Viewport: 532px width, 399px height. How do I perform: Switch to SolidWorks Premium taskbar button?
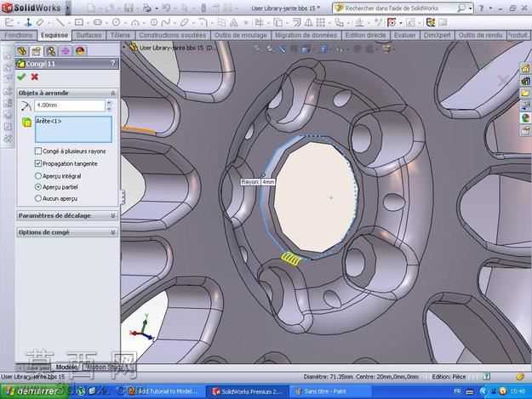point(248,391)
